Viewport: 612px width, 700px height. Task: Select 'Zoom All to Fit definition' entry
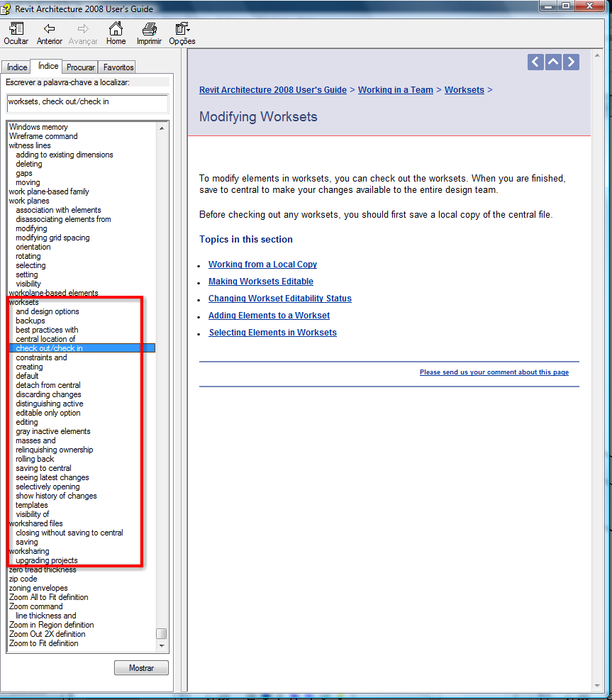pyautogui.click(x=49, y=597)
